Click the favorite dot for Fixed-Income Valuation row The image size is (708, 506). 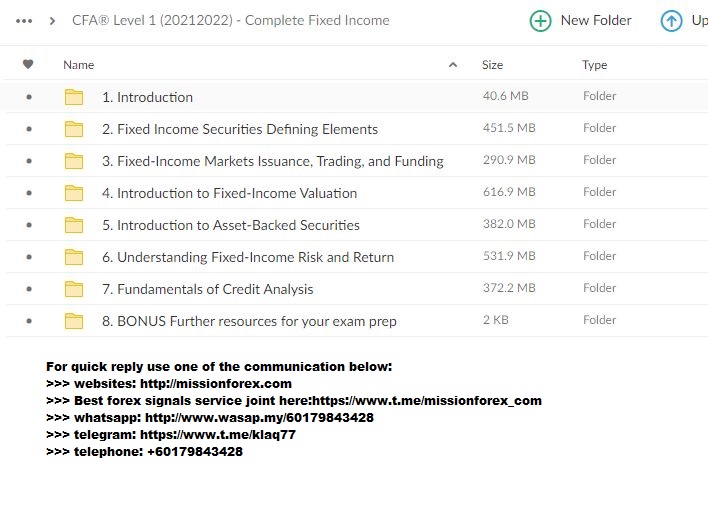[29, 193]
